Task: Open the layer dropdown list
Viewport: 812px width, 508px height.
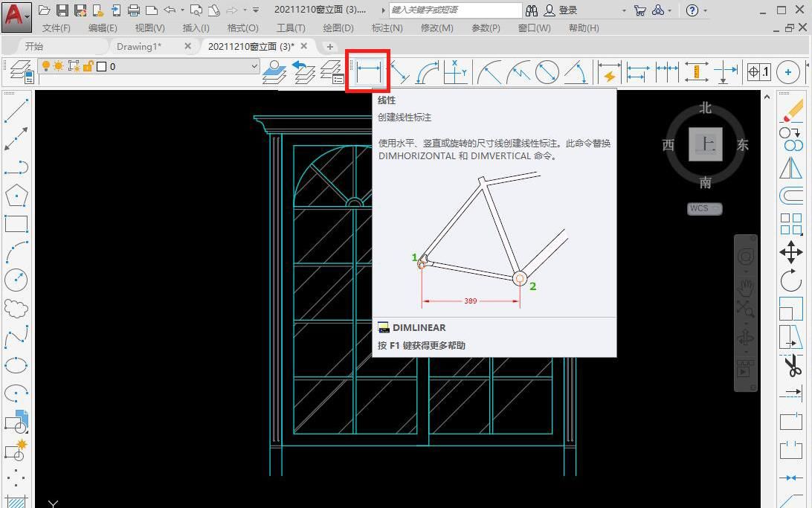Action: click(x=254, y=66)
